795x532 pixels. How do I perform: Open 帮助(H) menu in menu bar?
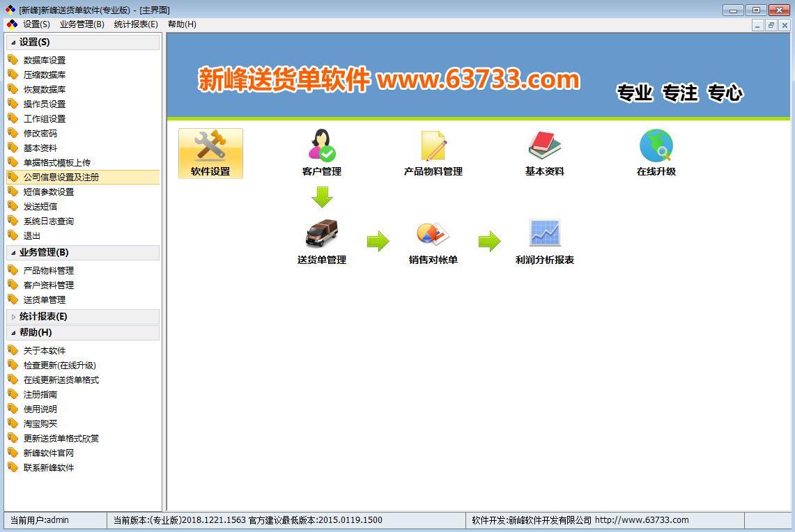(x=182, y=24)
